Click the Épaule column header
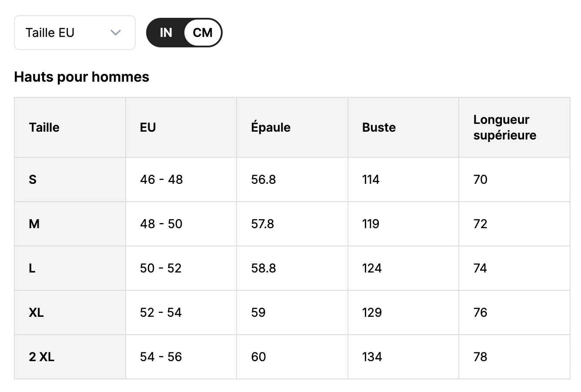Screen dimensions: 581x392 [x=270, y=127]
